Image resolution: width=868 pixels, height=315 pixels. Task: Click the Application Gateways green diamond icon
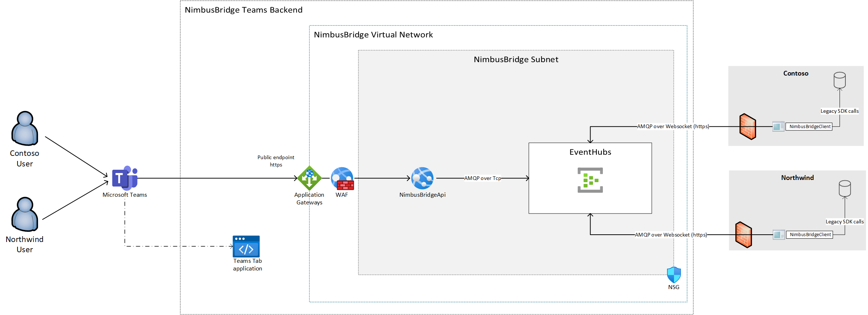pyautogui.click(x=309, y=178)
